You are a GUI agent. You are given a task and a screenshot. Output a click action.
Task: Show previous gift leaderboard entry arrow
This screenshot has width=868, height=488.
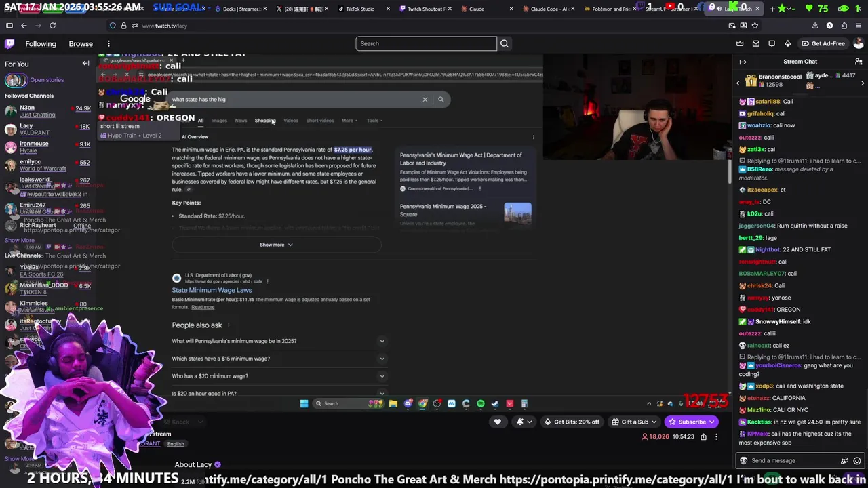[738, 83]
